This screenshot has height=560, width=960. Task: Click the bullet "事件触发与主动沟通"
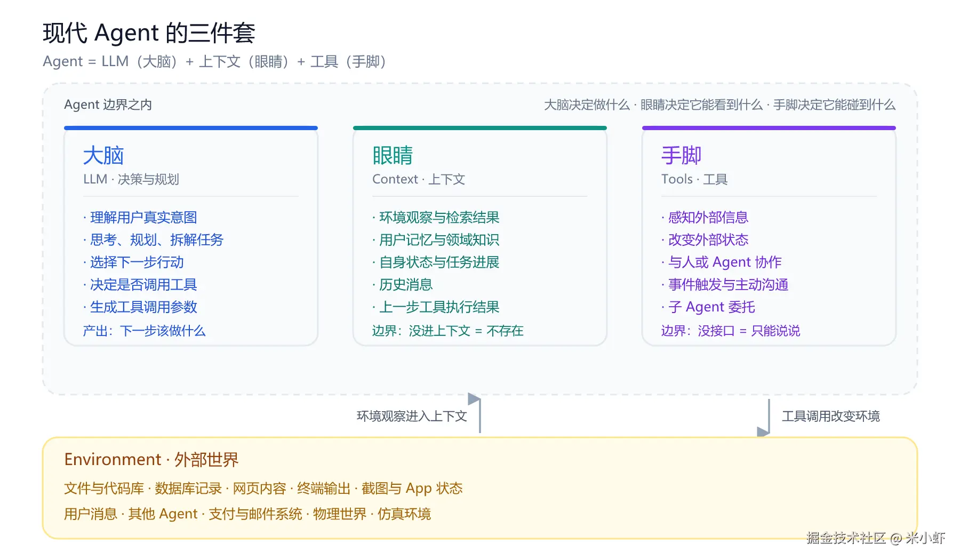pos(725,285)
